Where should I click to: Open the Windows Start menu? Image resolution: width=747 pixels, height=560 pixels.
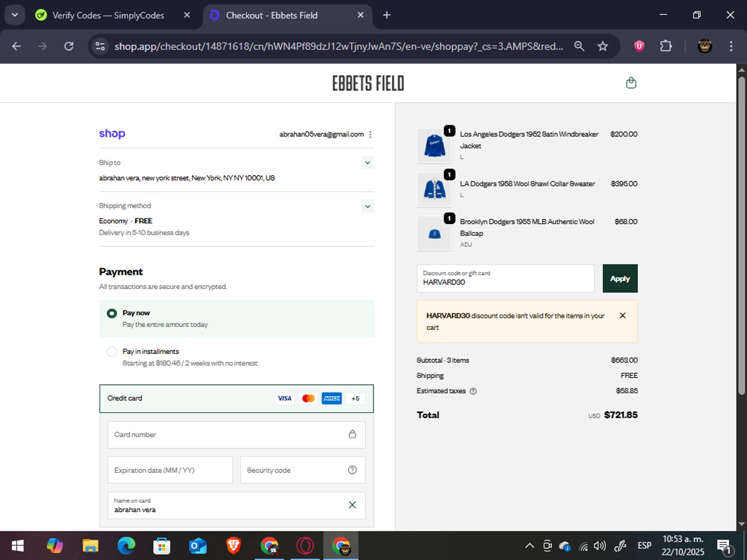(17, 546)
